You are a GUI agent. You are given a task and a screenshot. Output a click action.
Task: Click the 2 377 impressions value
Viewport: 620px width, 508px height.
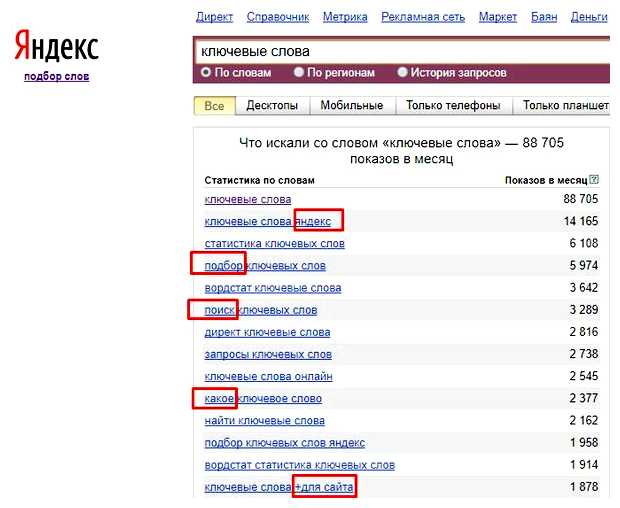click(x=584, y=398)
